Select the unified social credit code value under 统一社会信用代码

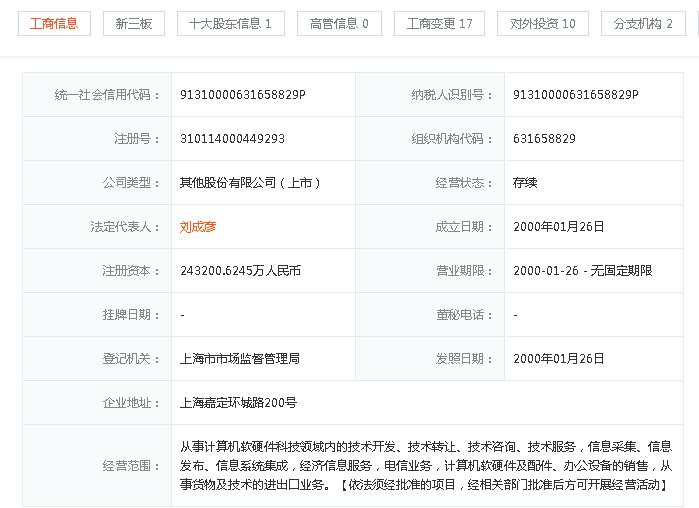click(243, 94)
